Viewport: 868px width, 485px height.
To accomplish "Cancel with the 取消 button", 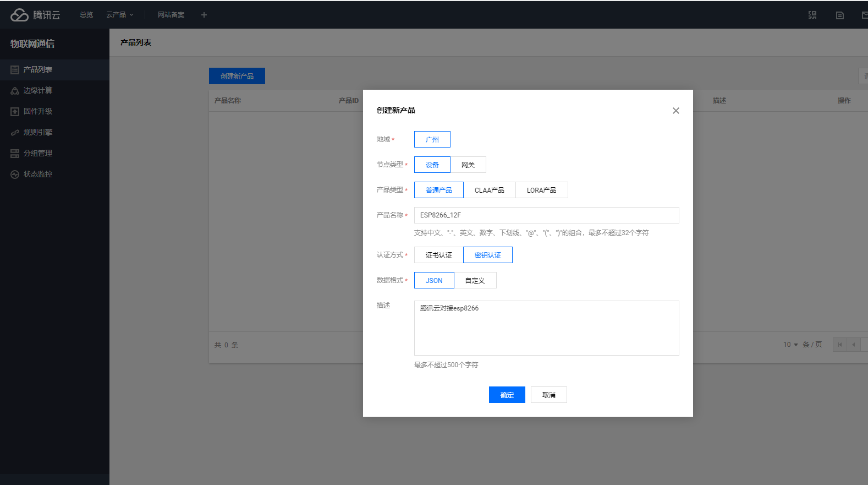I will [x=549, y=395].
